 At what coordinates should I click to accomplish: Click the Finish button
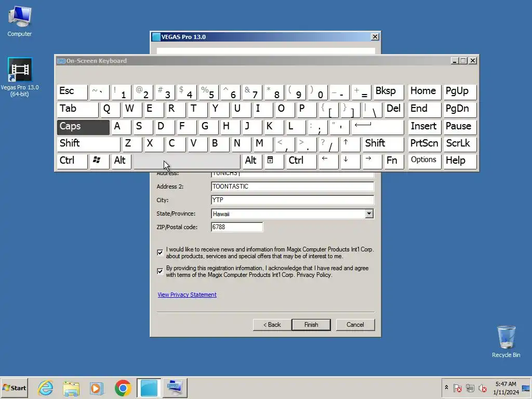(311, 325)
